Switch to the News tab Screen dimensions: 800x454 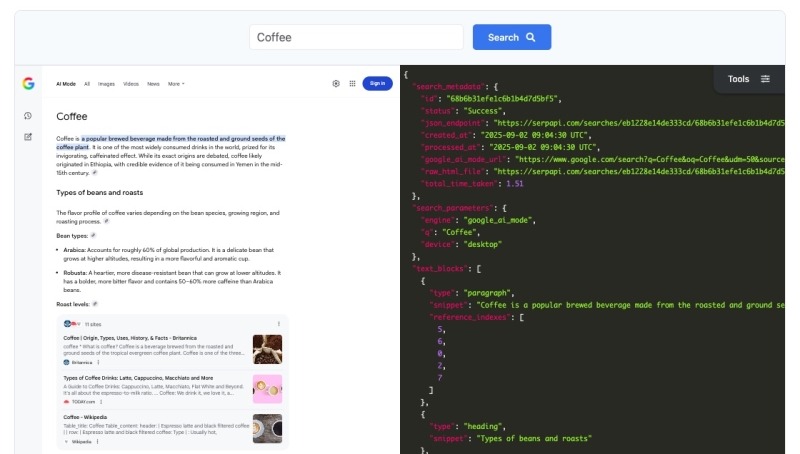coord(153,84)
